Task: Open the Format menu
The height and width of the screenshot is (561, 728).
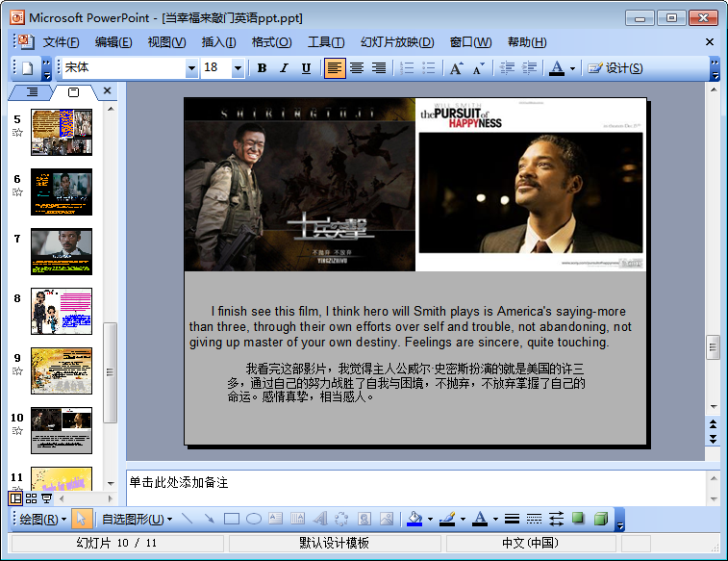Action: pyautogui.click(x=271, y=42)
